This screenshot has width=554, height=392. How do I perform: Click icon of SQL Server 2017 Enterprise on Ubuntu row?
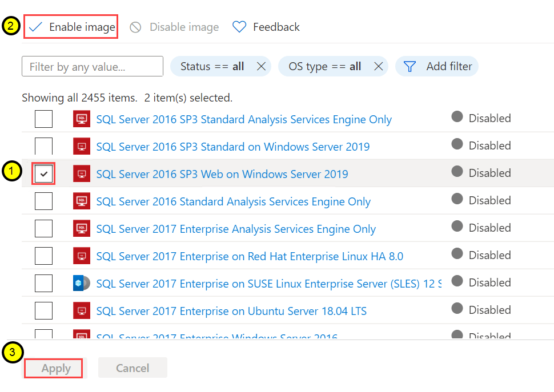(82, 310)
